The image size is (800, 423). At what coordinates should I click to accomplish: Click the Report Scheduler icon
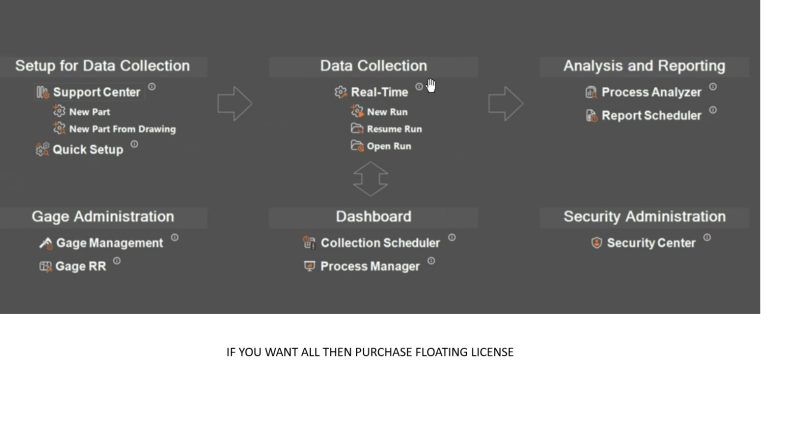[x=591, y=116]
